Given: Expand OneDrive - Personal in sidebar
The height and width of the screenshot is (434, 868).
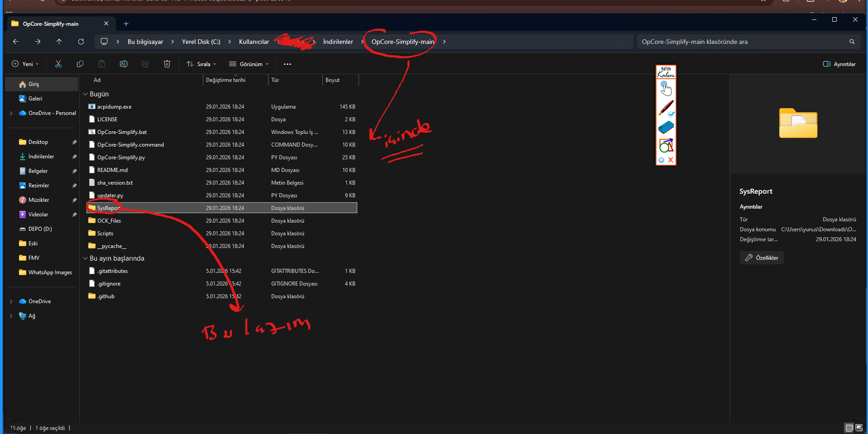Looking at the screenshot, I should click(11, 113).
